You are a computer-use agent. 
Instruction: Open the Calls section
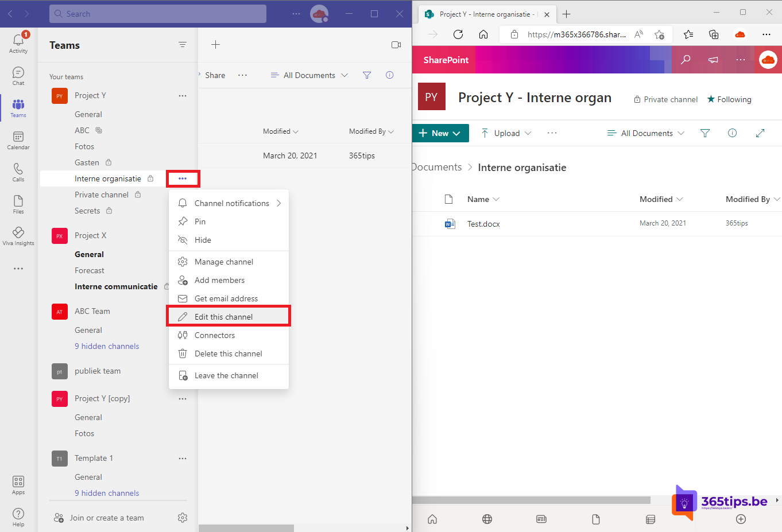(x=18, y=172)
